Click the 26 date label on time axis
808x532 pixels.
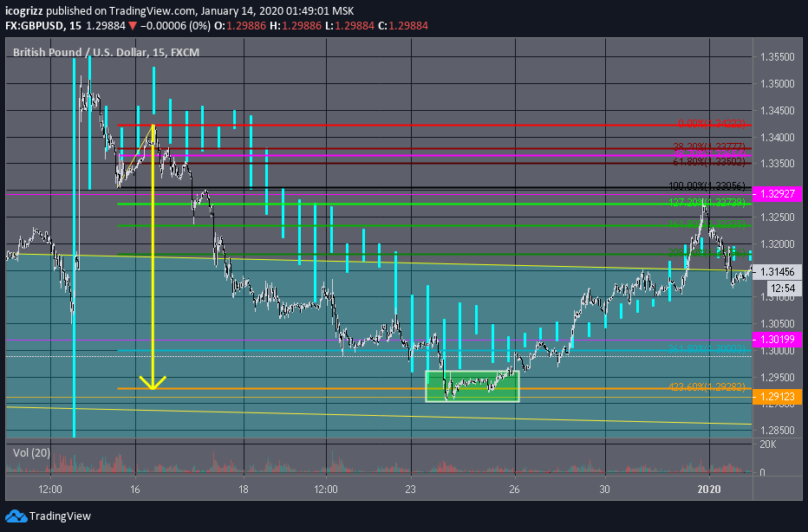514,490
